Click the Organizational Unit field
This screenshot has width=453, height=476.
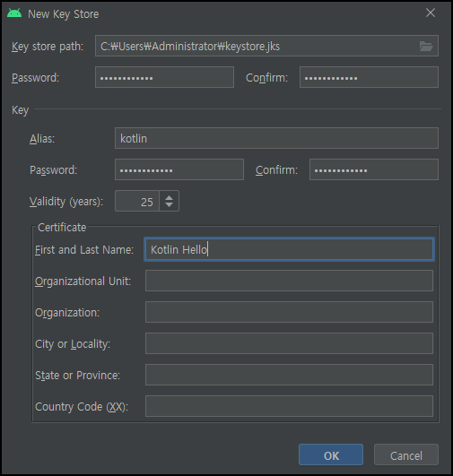[x=289, y=281]
